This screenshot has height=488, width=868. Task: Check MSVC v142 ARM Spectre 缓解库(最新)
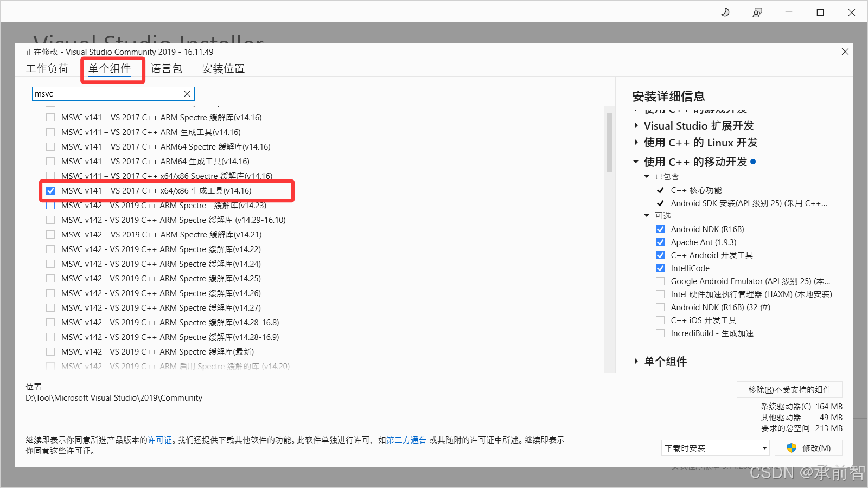pyautogui.click(x=50, y=351)
